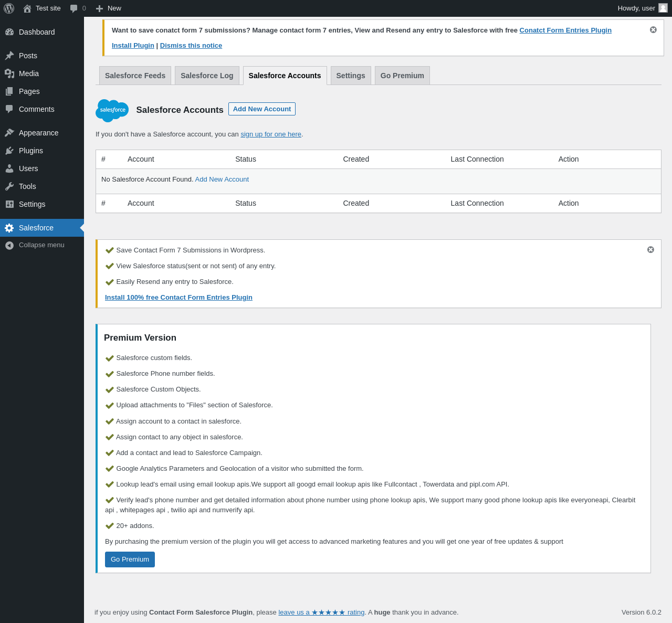Switch to the Salesforce Log tab

tap(207, 76)
